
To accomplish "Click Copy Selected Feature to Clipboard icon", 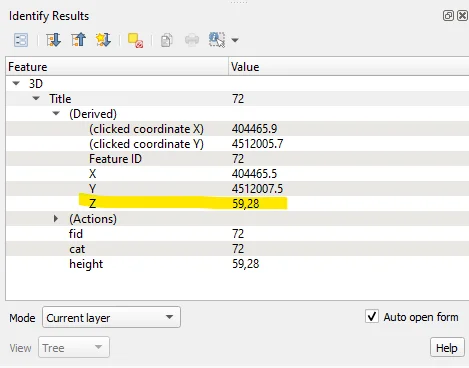I will tap(167, 40).
